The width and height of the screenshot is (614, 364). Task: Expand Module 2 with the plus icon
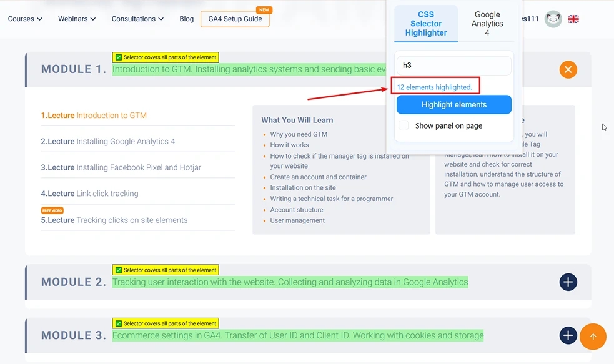568,282
